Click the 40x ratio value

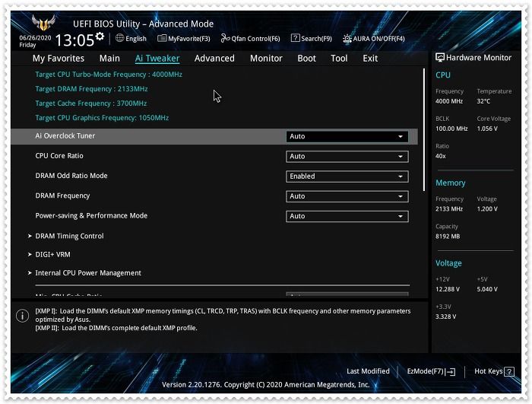(x=441, y=156)
